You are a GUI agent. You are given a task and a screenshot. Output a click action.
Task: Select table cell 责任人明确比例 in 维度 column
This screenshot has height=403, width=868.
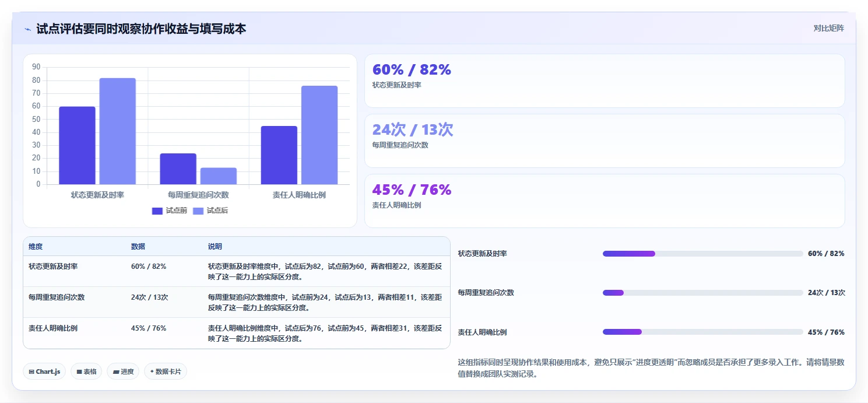tap(53, 328)
